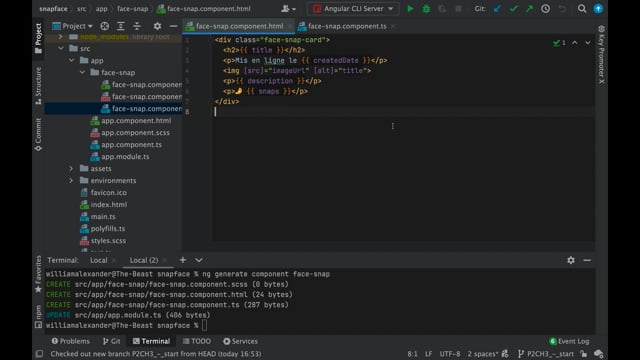Open app.module.ts in project tree
The width and height of the screenshot is (640, 360).
(x=125, y=157)
